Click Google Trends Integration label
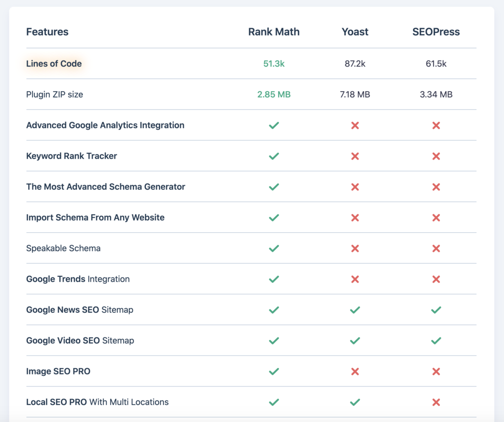Image resolution: width=504 pixels, height=422 pixels. [x=78, y=279]
